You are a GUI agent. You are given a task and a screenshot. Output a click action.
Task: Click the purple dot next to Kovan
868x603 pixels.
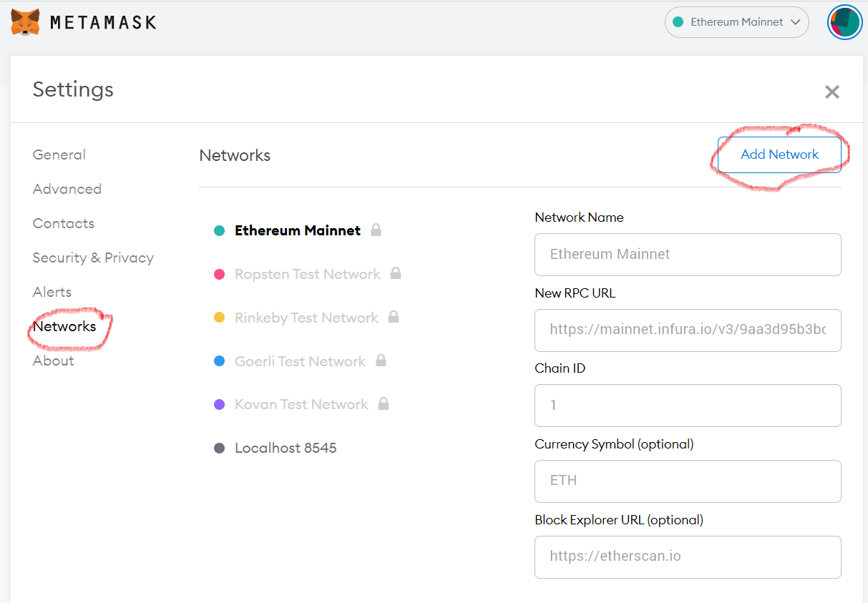click(x=220, y=404)
